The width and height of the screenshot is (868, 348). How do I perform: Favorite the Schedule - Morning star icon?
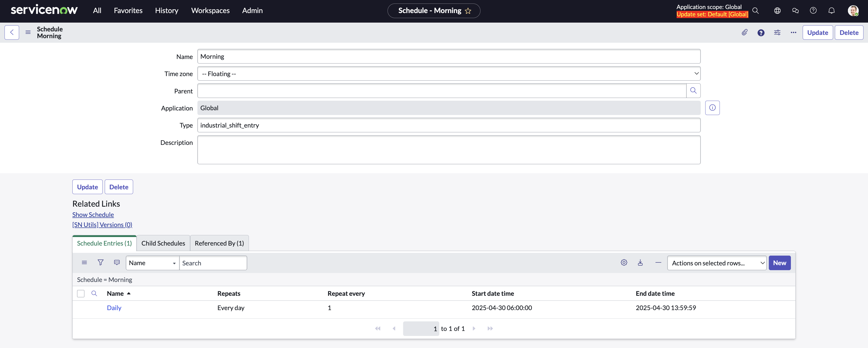[x=468, y=11]
